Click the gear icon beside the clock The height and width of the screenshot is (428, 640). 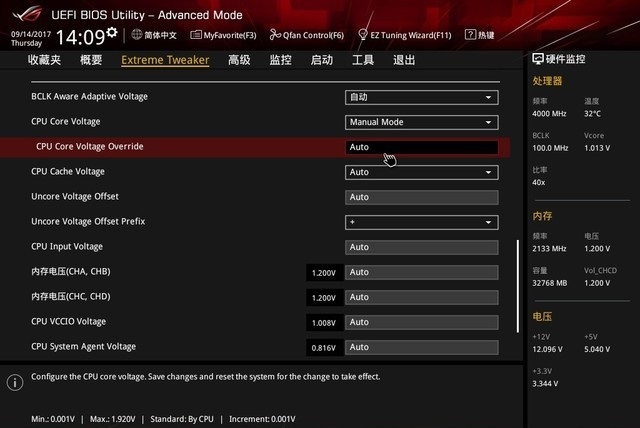112,33
